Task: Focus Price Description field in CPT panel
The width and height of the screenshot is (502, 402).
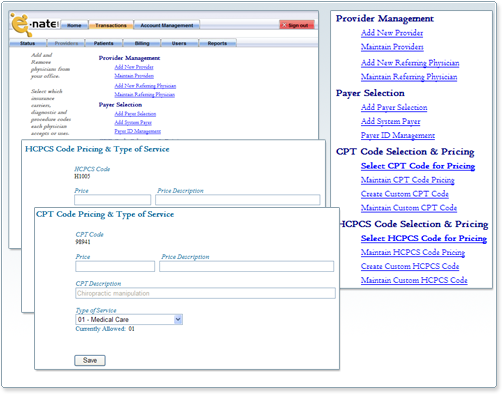Action: 246,266
